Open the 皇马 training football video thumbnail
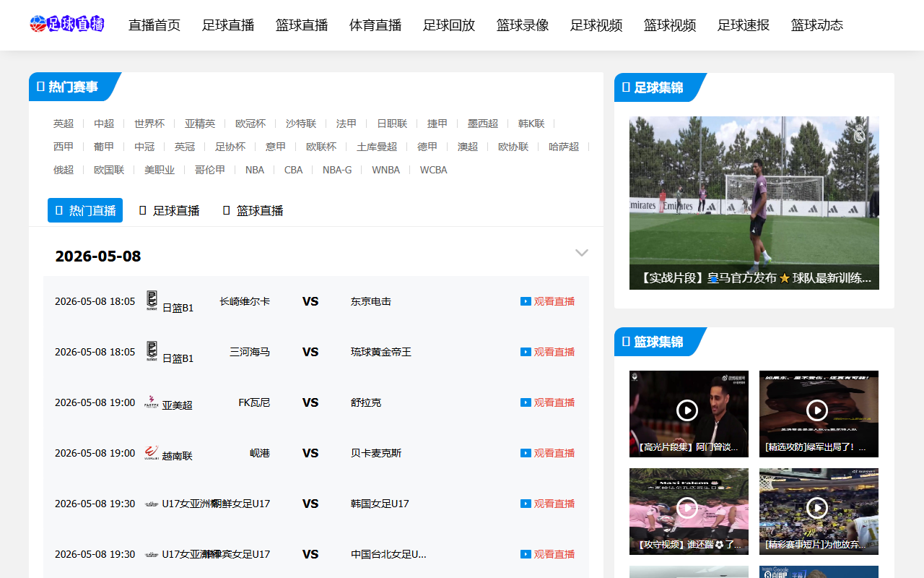Image resolution: width=924 pixels, height=578 pixels. [754, 203]
